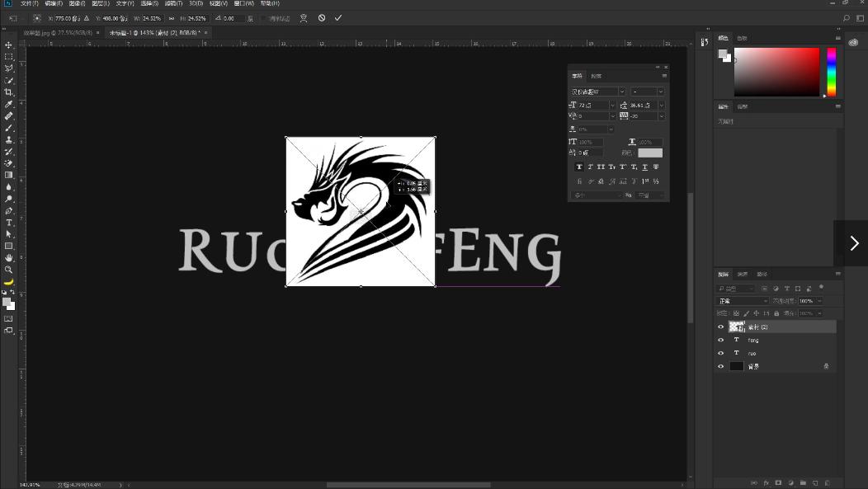Select the 素材 (2) layer thumbnail
Screen dimensions: 868x489
pyautogui.click(x=738, y=327)
